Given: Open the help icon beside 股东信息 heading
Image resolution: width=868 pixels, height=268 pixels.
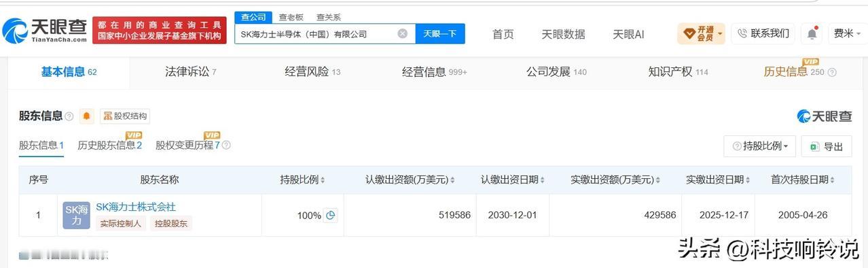Looking at the screenshot, I should click(x=69, y=116).
